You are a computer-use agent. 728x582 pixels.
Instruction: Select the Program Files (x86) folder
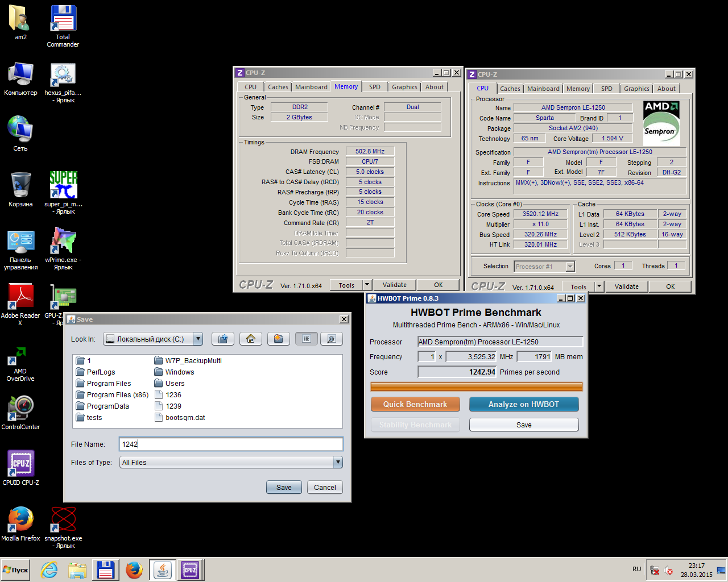(x=112, y=394)
